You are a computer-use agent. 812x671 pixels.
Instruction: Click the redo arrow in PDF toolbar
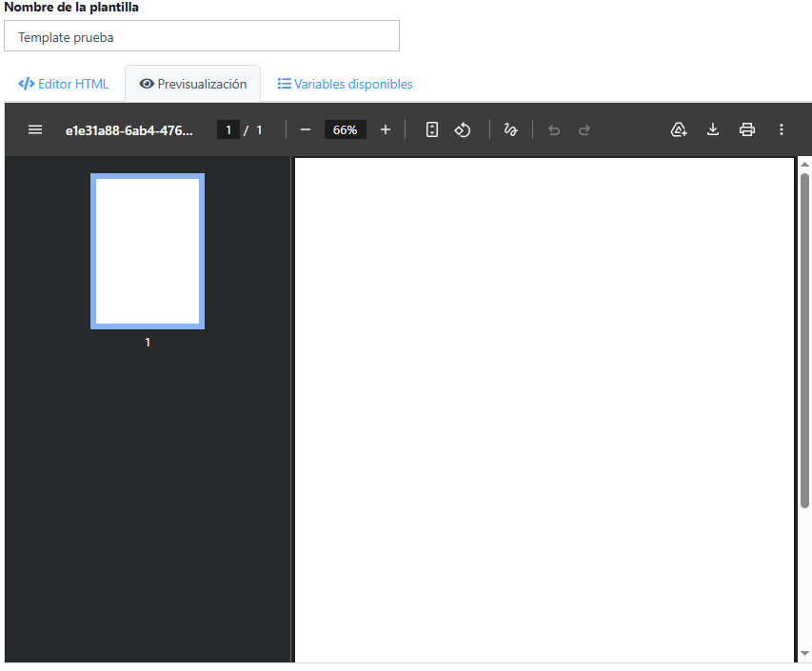point(584,130)
